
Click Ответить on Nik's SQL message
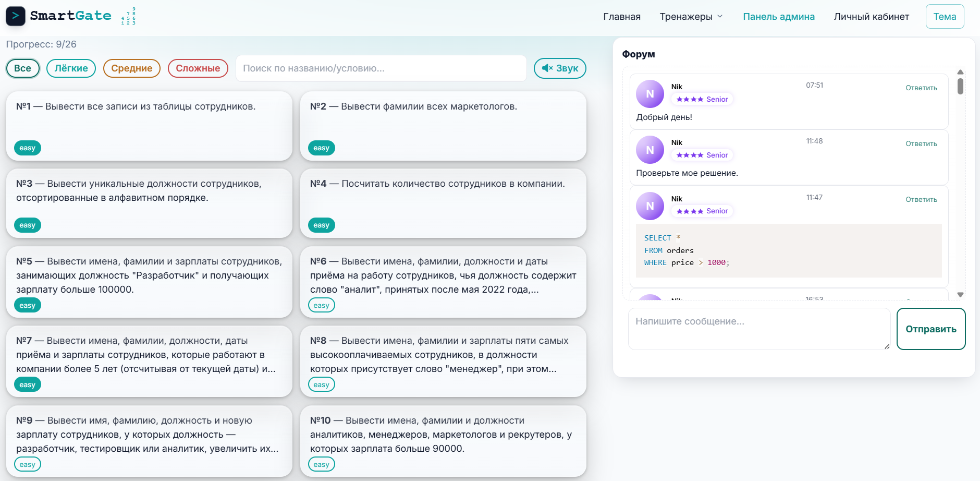click(921, 199)
